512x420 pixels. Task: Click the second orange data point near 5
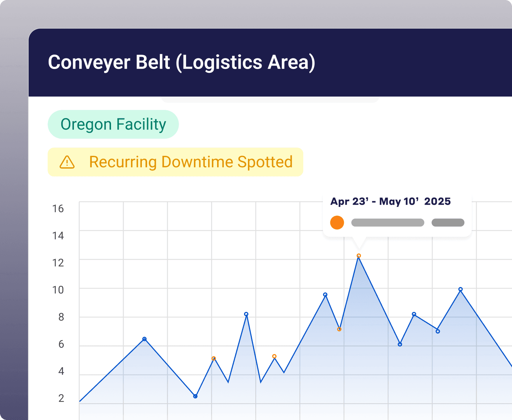coord(274,356)
